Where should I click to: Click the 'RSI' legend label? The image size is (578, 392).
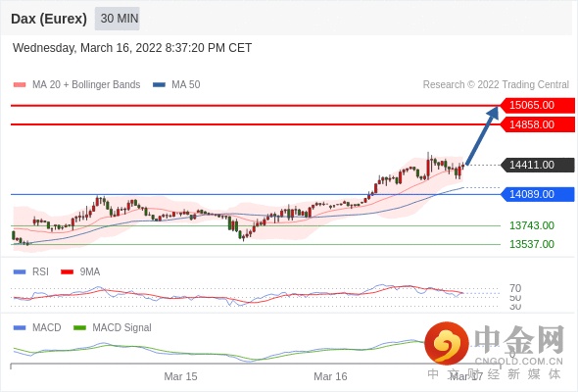pyautogui.click(x=40, y=272)
